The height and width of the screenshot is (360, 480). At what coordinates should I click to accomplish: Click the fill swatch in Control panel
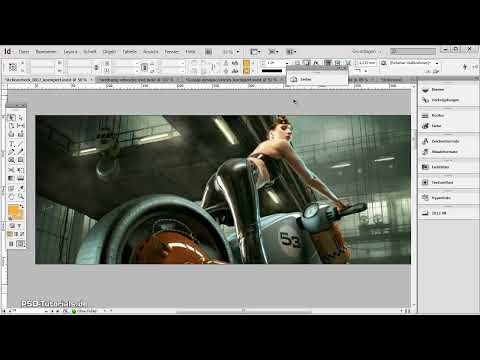click(247, 63)
